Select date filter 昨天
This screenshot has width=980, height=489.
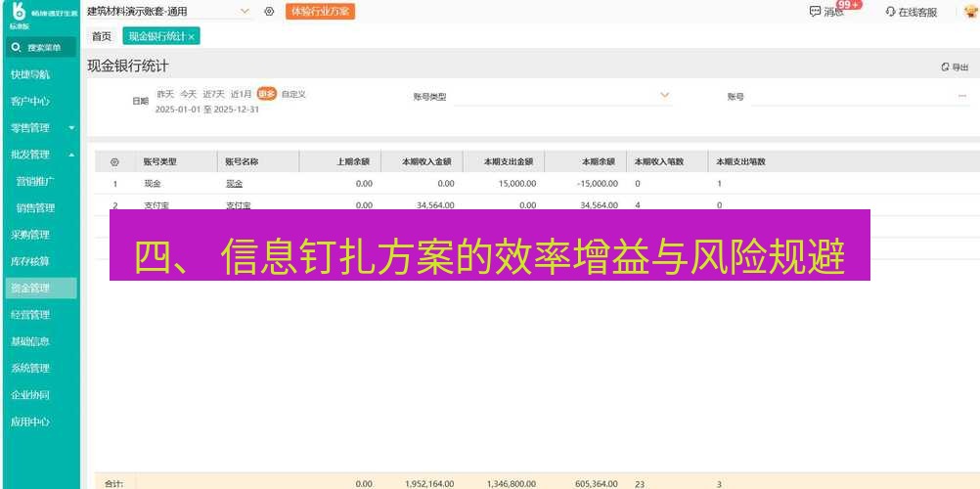[165, 95]
